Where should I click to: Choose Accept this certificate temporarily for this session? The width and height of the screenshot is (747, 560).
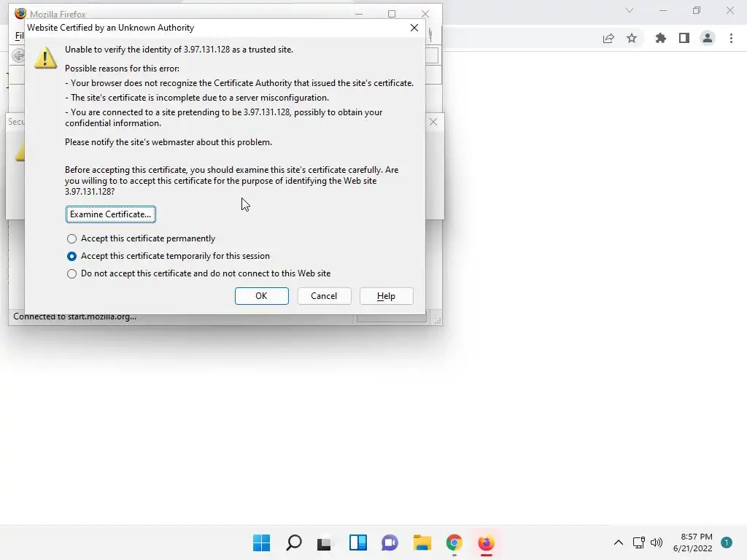169,256
